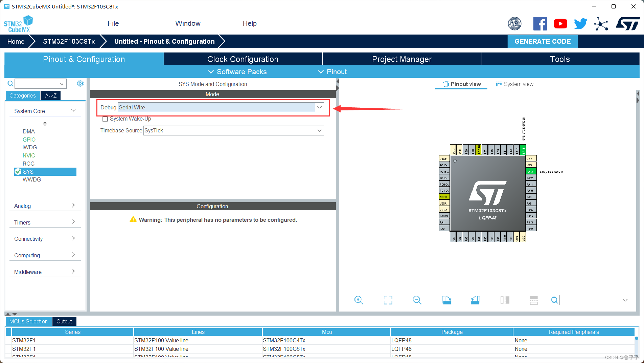Select the Pinout view tab

(x=462, y=84)
